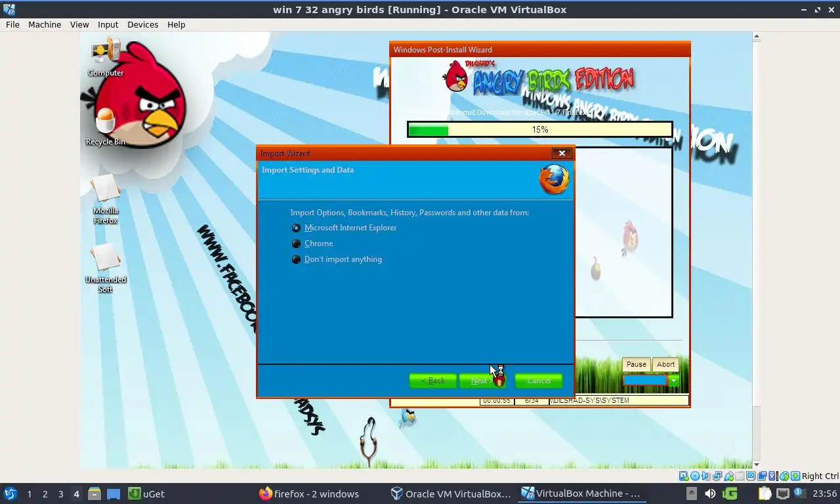The height and width of the screenshot is (504, 840).
Task: Click the green uGet tray icon
Action: tap(730, 493)
